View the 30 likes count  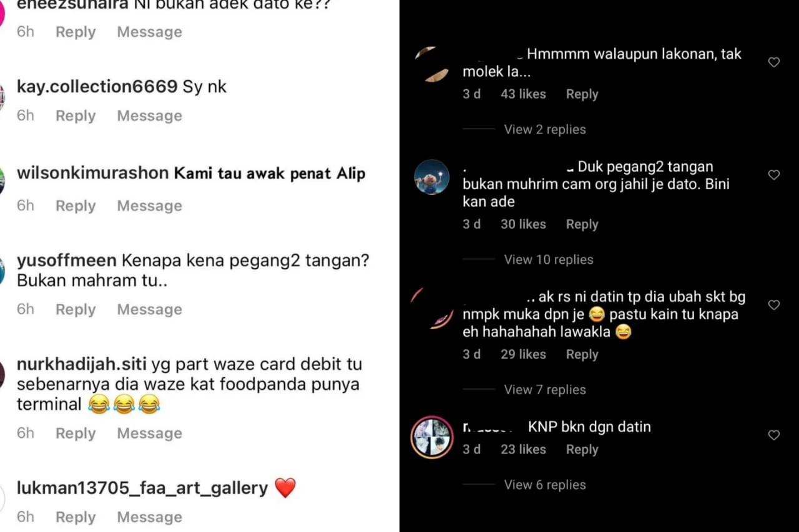(523, 225)
